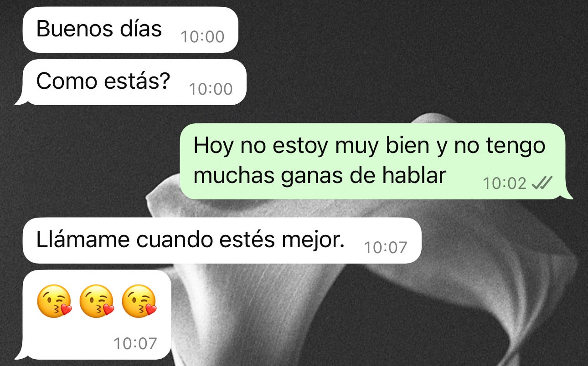Click the last kissing face emoji
The image size is (588, 366).
pyautogui.click(x=139, y=301)
